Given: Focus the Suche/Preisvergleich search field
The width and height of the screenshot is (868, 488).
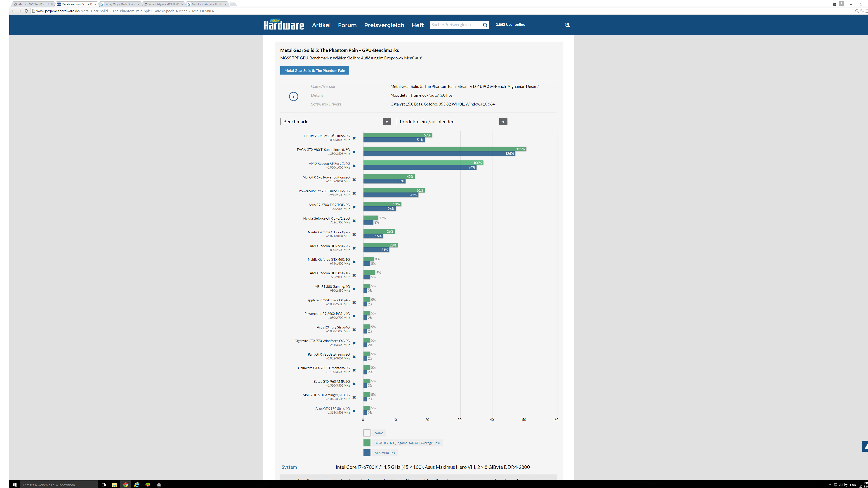Looking at the screenshot, I should tap(455, 25).
